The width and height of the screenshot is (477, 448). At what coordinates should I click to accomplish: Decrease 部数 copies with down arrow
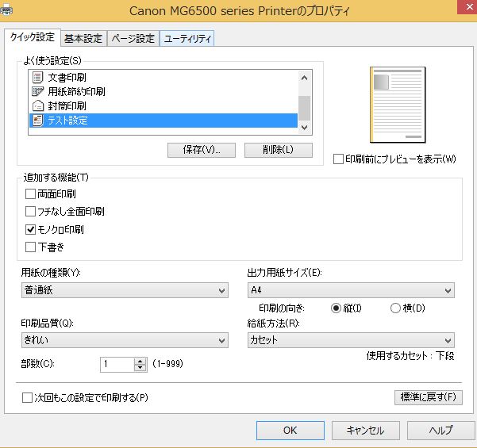[x=140, y=368]
